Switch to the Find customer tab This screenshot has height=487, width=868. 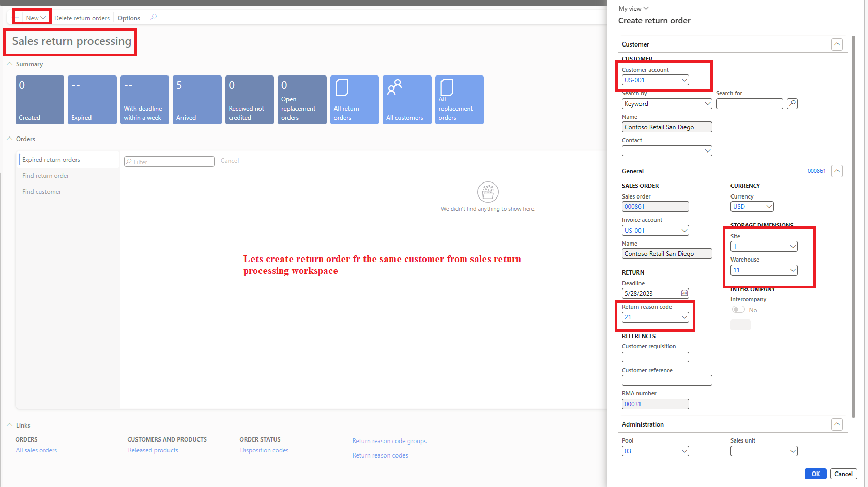(x=41, y=191)
